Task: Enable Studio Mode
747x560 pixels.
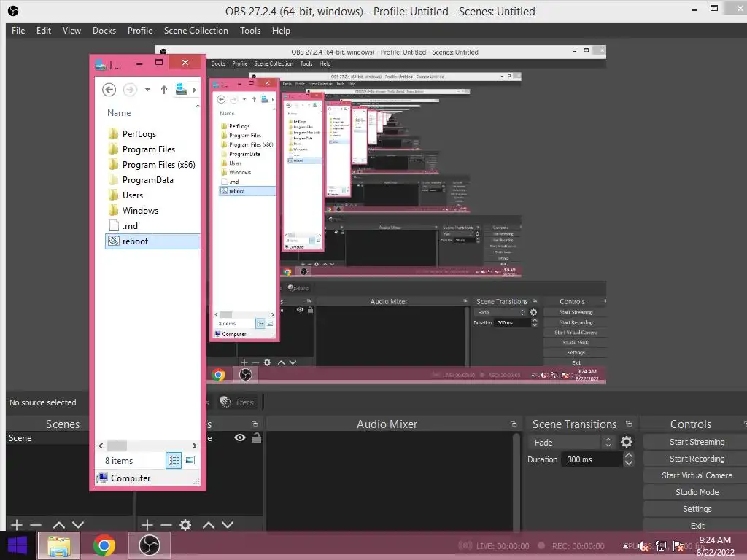Action: (x=697, y=492)
